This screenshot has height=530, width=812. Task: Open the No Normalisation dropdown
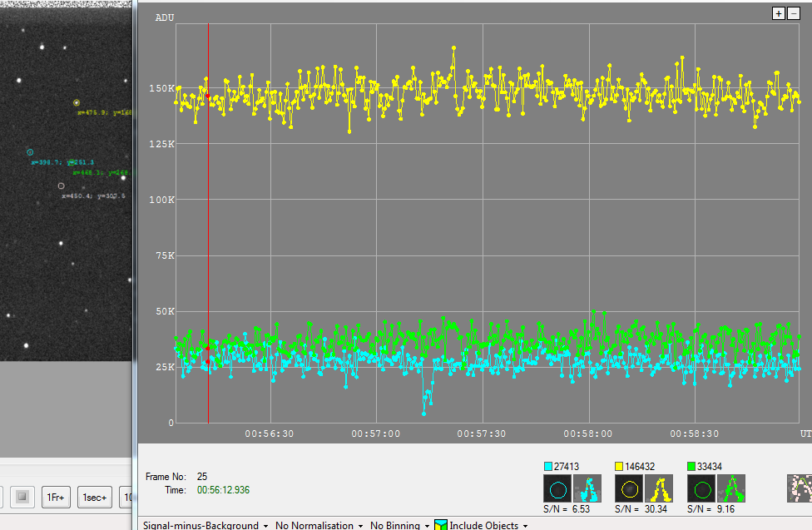click(x=320, y=526)
